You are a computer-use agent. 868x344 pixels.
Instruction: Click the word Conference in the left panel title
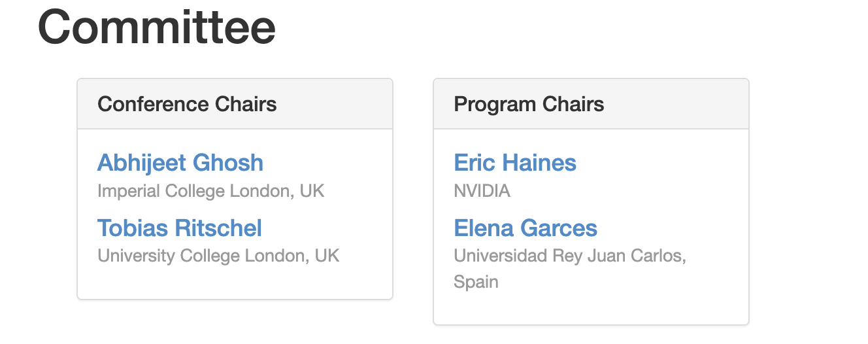coord(144,104)
